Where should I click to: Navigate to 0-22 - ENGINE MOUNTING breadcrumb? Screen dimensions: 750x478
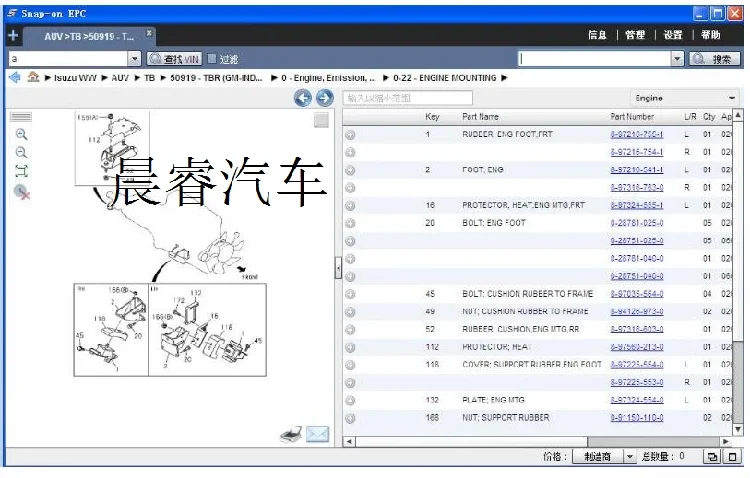point(445,78)
